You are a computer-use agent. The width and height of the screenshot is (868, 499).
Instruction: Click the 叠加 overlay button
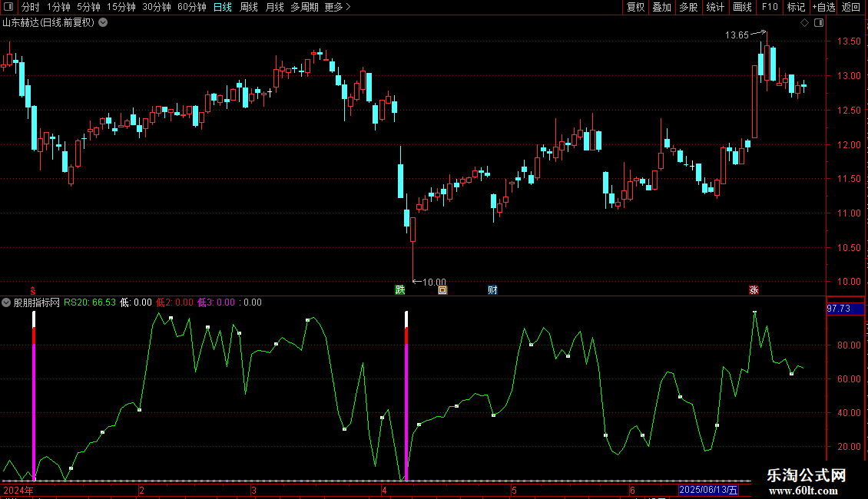click(661, 7)
